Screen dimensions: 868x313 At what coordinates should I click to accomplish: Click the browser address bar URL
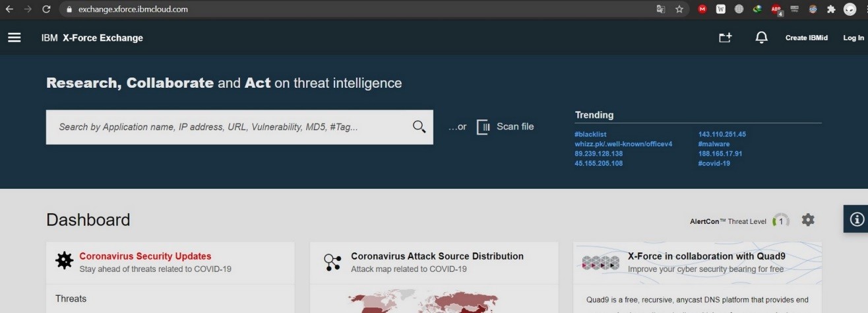tap(133, 9)
